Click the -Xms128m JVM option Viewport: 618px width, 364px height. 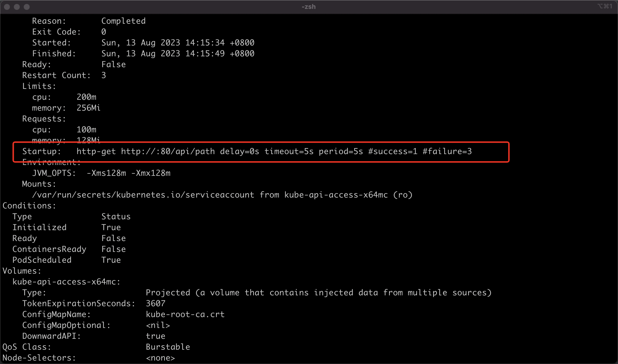coord(106,173)
